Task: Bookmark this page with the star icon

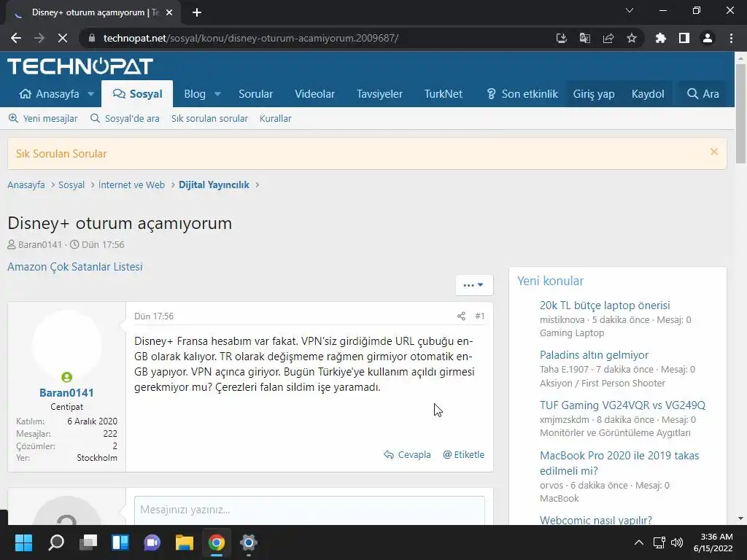Action: pos(632,38)
